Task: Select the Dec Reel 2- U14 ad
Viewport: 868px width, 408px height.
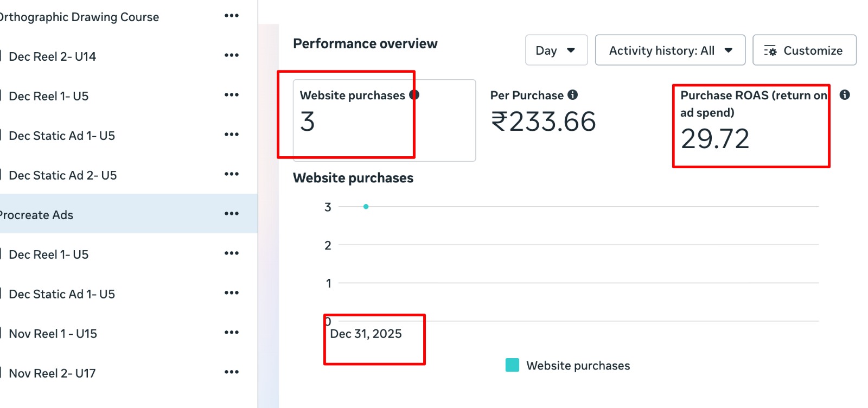Action: point(53,56)
